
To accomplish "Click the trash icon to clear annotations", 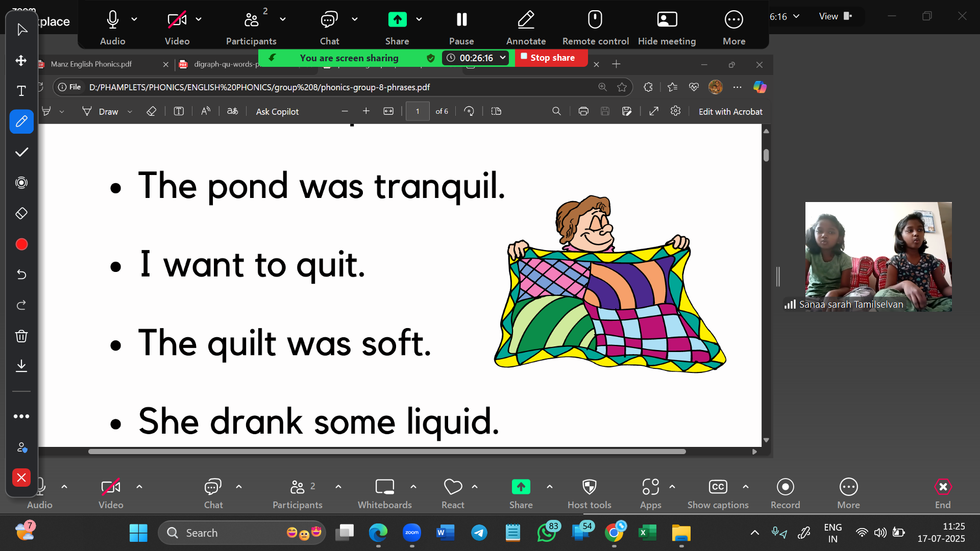I will point(21,336).
